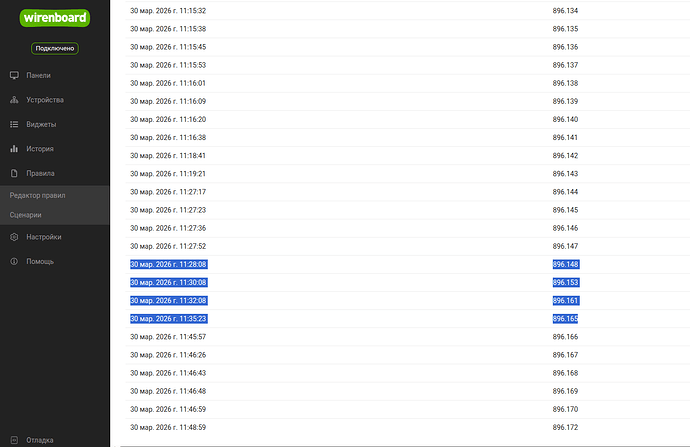The image size is (690, 447).
Task: Collapse the Правила menu section
Action: (x=41, y=174)
